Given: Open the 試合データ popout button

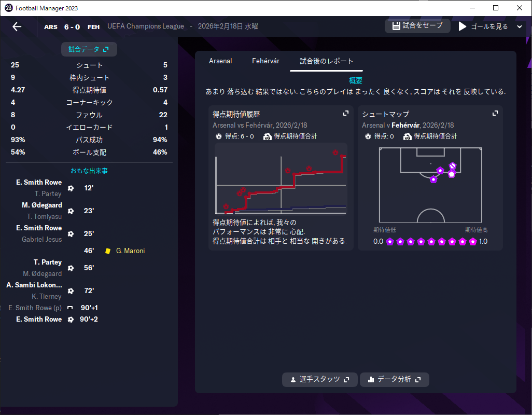Looking at the screenshot, I should pos(89,49).
